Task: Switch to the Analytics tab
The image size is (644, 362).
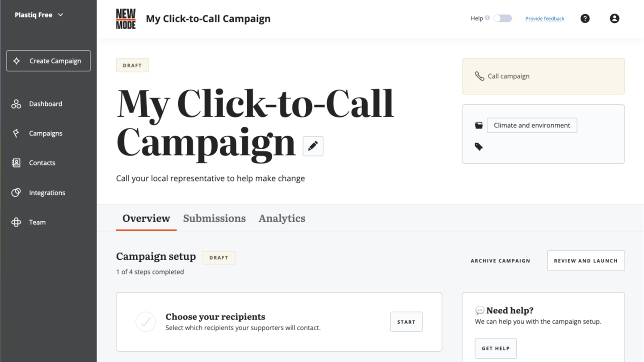Action: [282, 218]
